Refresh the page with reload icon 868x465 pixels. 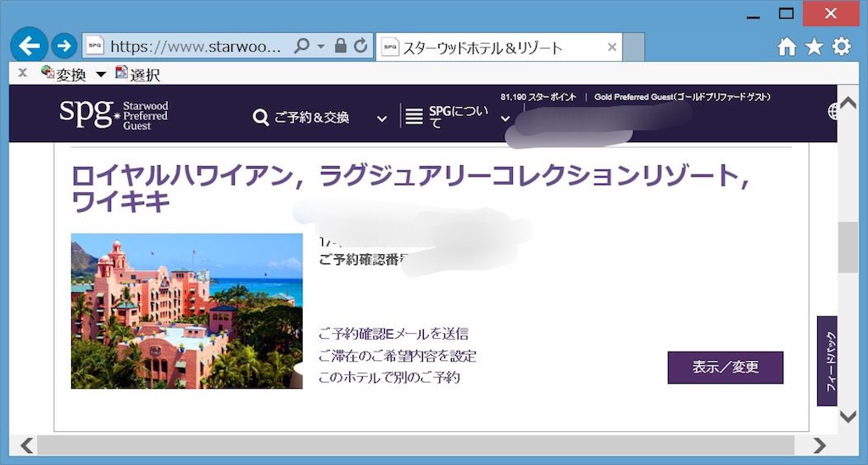(x=360, y=46)
